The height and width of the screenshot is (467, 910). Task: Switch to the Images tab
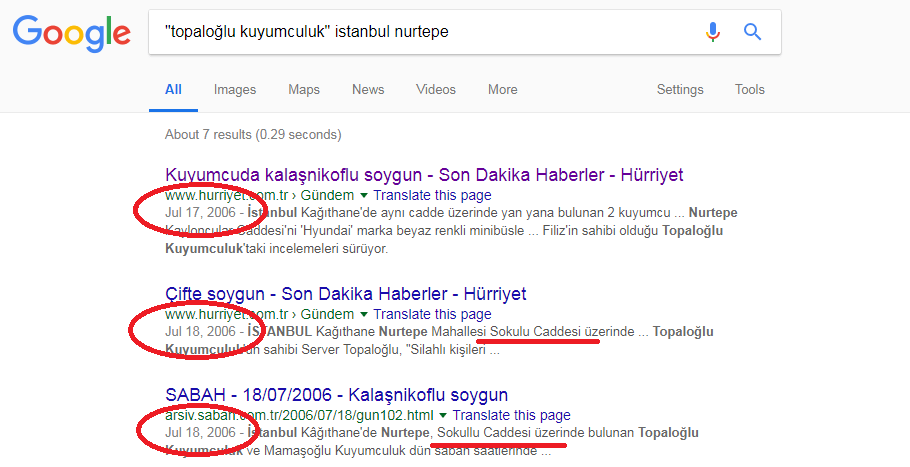234,89
